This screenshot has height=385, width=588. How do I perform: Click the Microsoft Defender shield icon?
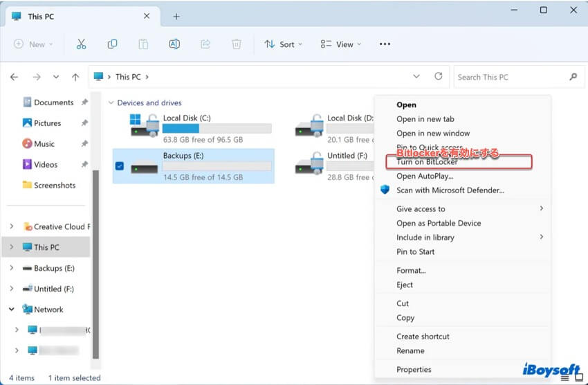385,190
